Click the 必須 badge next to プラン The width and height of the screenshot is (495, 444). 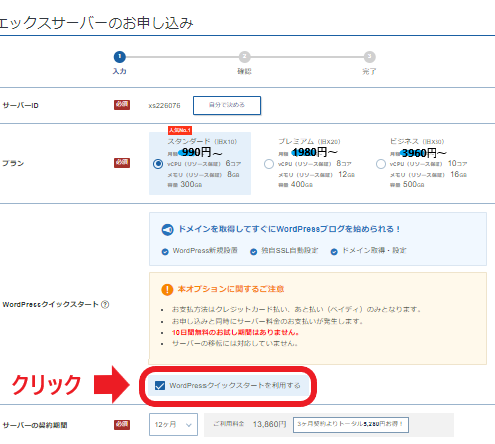122,163
